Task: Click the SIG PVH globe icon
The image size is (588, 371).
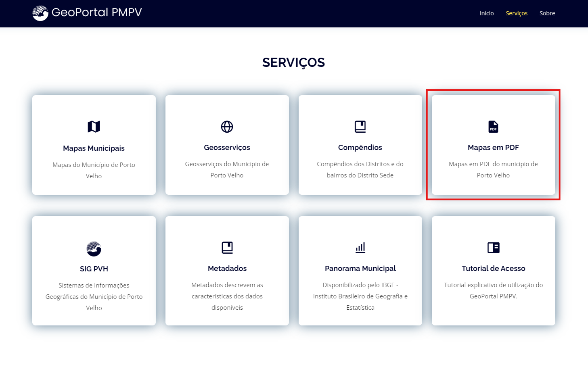Action: point(94,249)
